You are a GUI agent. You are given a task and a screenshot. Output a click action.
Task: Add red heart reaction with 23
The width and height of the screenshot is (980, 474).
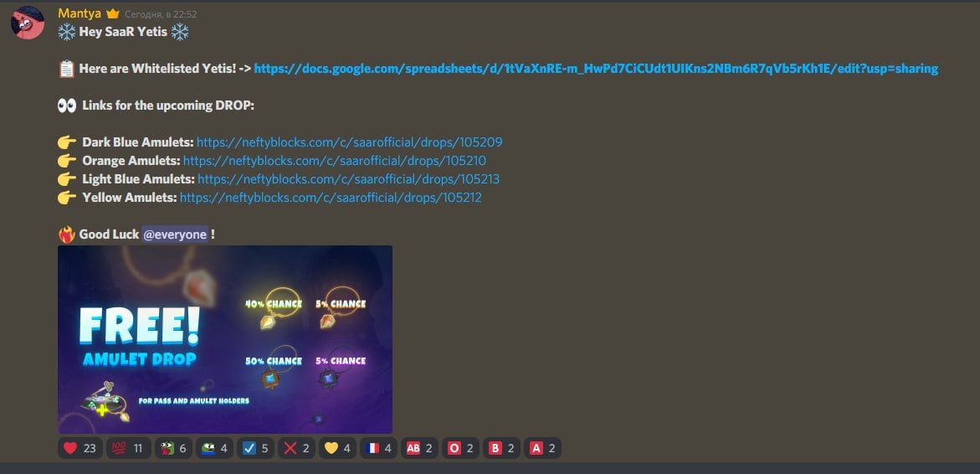click(x=80, y=448)
